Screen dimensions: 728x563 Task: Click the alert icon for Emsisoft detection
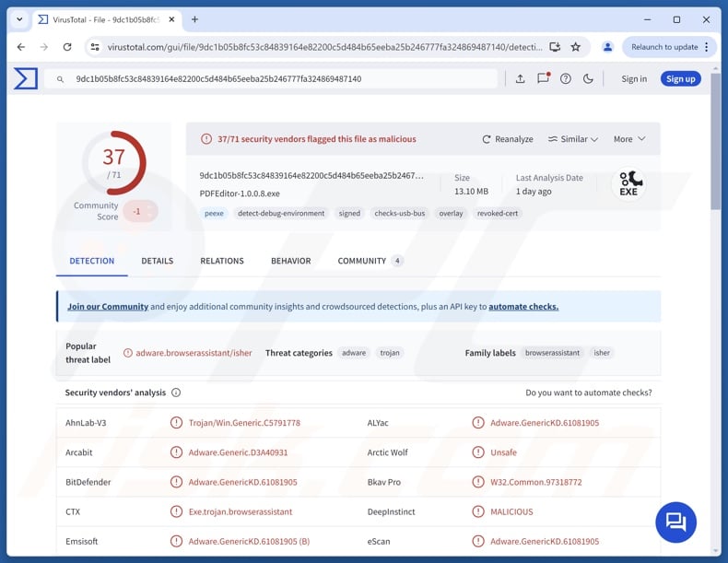176,541
